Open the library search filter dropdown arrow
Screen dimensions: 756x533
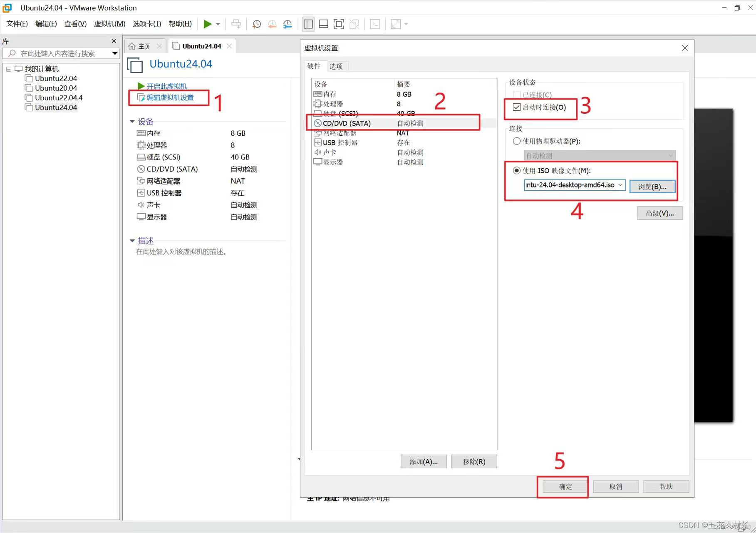click(x=115, y=53)
